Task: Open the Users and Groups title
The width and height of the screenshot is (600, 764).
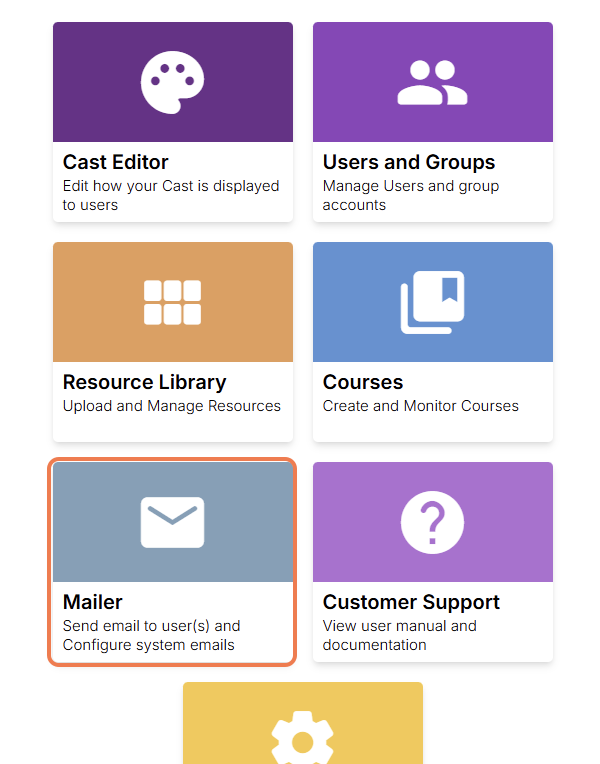Action: tap(408, 162)
